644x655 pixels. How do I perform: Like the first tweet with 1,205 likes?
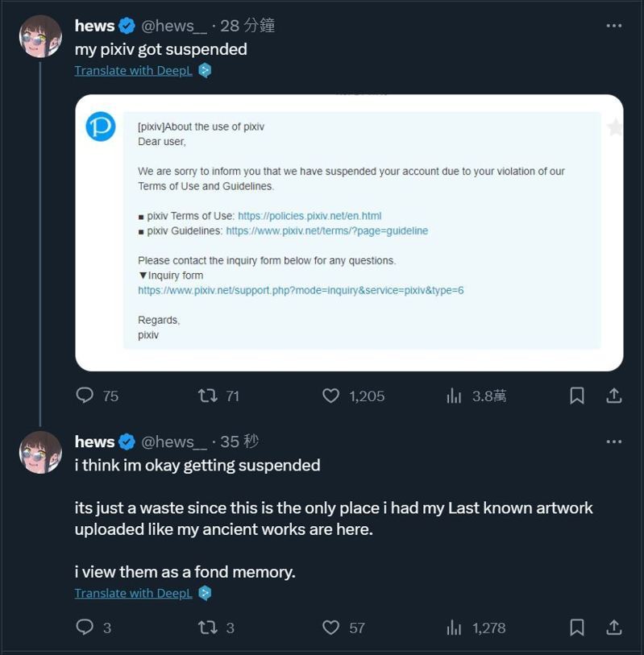click(x=353, y=396)
